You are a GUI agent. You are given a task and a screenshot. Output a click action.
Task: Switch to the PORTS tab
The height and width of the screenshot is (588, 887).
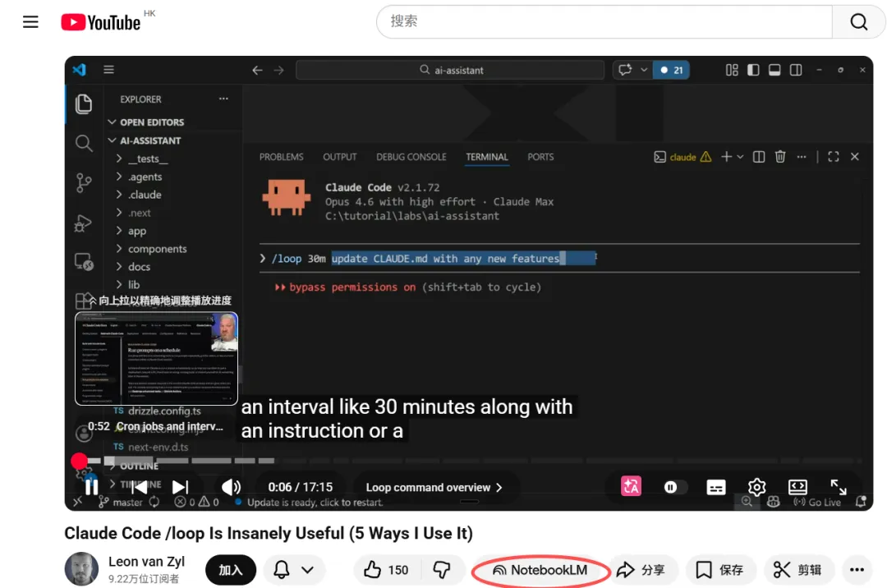540,157
